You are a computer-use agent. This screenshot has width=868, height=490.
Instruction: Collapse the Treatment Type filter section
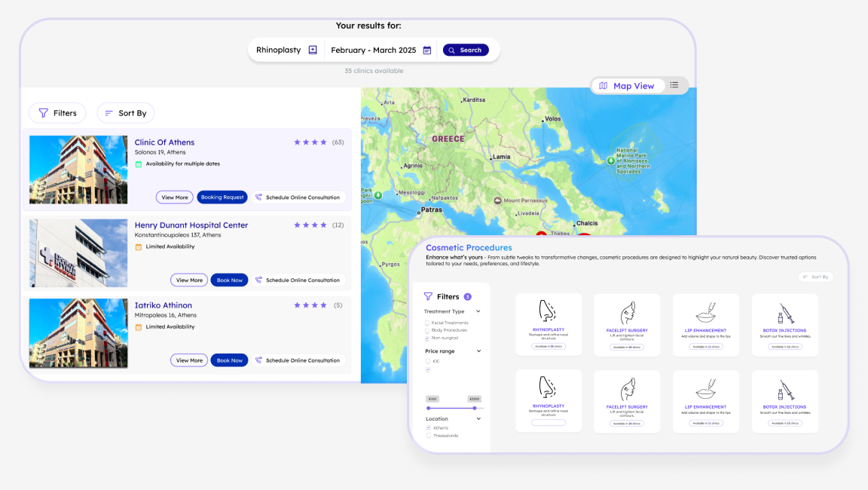pyautogui.click(x=478, y=311)
